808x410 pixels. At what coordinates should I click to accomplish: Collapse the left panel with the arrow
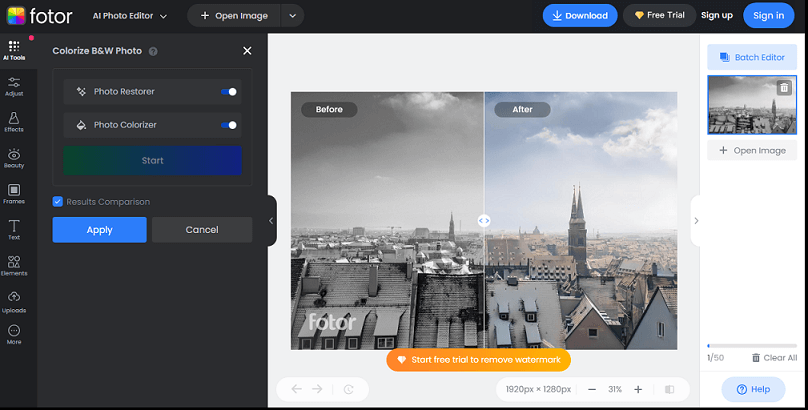(x=272, y=220)
